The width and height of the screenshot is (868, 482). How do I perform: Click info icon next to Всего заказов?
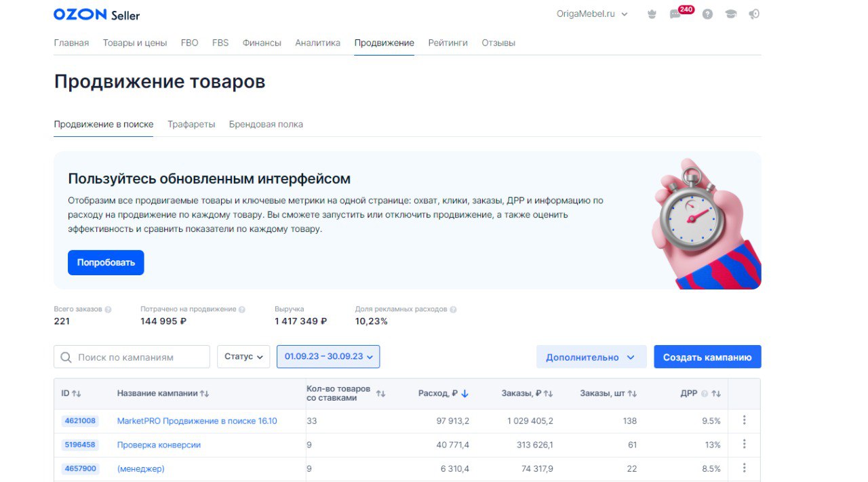108,309
